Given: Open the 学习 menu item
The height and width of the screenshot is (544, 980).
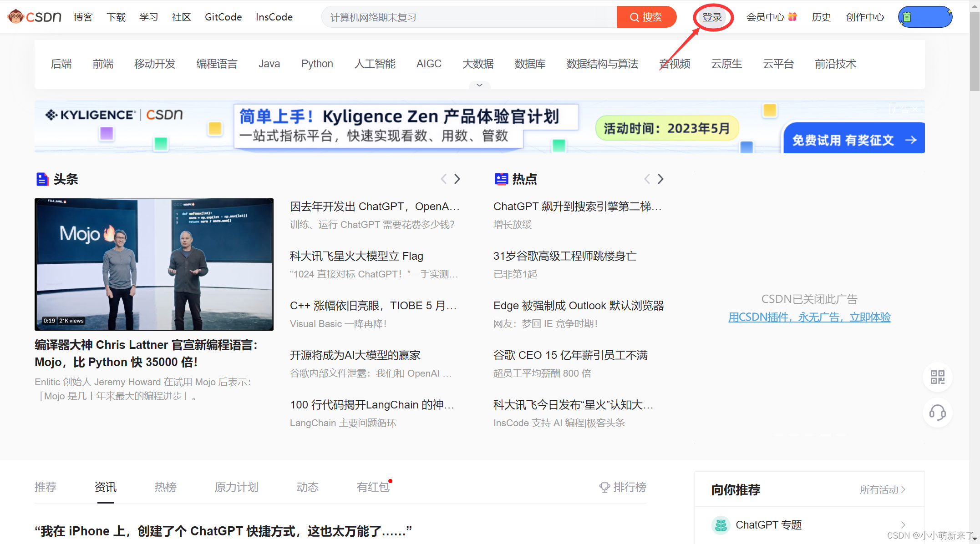Looking at the screenshot, I should [149, 17].
